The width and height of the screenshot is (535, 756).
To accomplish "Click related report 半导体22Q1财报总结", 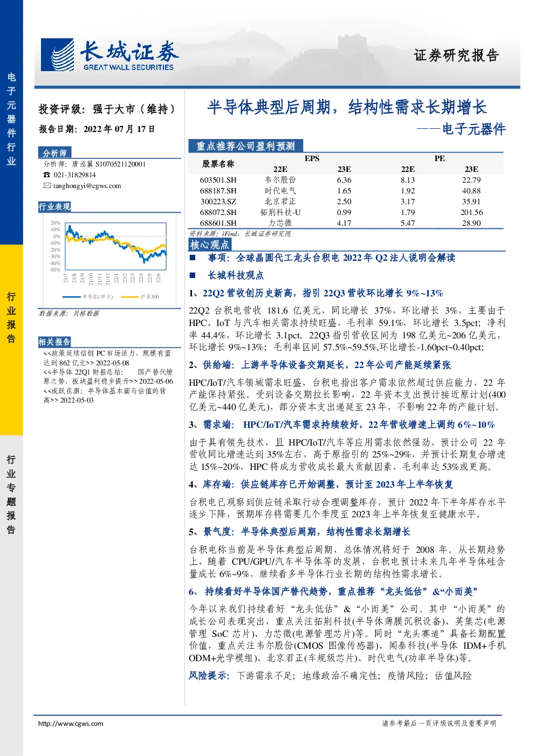I will coord(108,377).
